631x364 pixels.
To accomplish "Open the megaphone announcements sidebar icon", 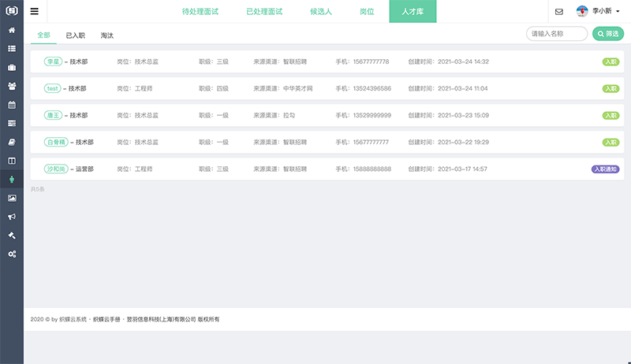I will pyautogui.click(x=12, y=217).
